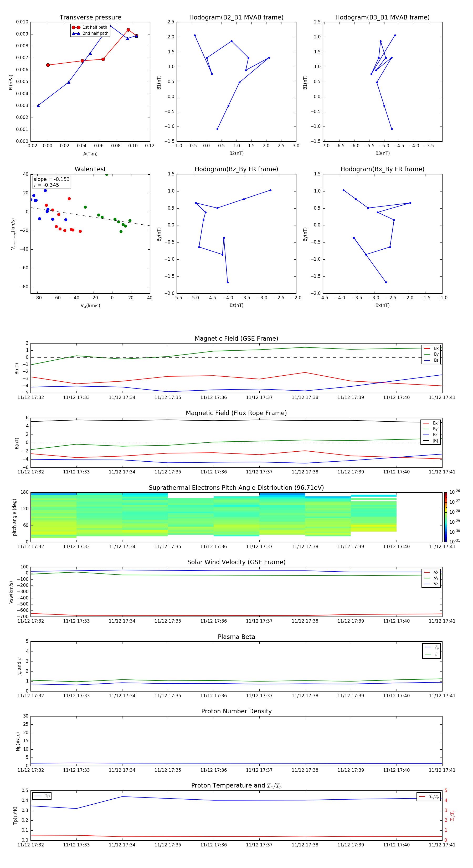Click the 'Te/Tp' legend box
The width and height of the screenshot is (473, 868).
click(x=429, y=796)
